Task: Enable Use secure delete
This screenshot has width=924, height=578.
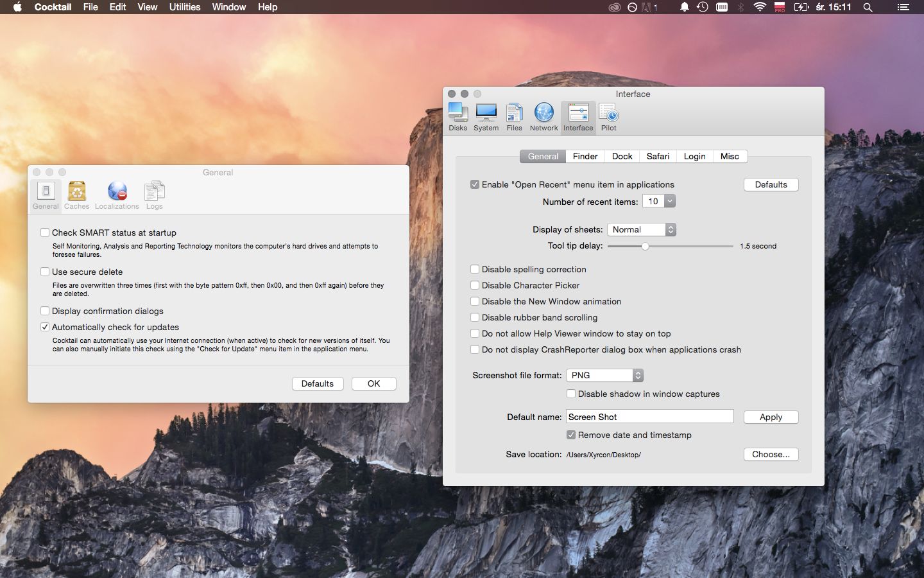Action: pos(45,272)
